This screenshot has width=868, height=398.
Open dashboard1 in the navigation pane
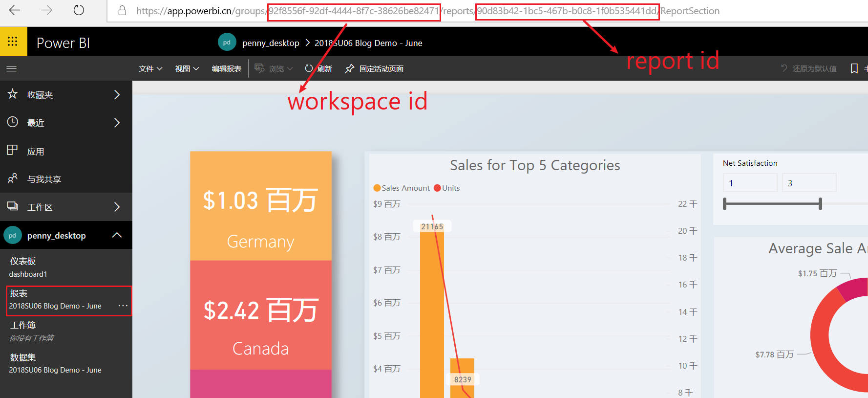(28, 274)
